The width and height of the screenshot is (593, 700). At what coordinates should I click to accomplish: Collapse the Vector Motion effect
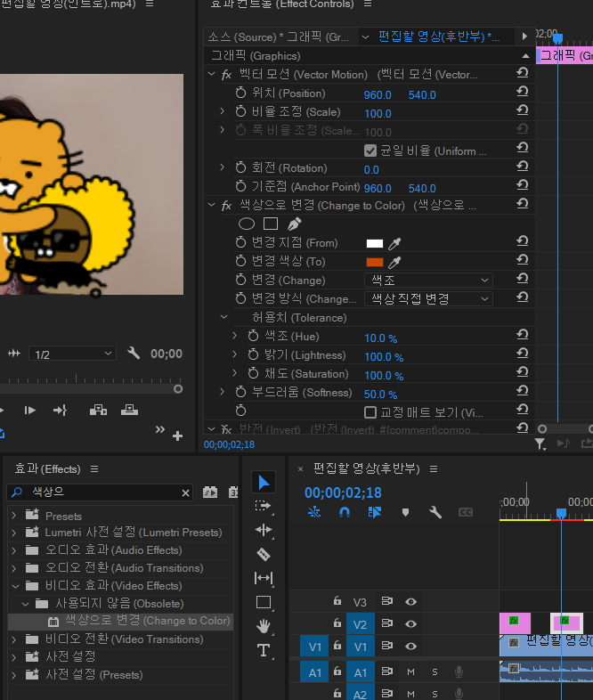click(x=212, y=74)
